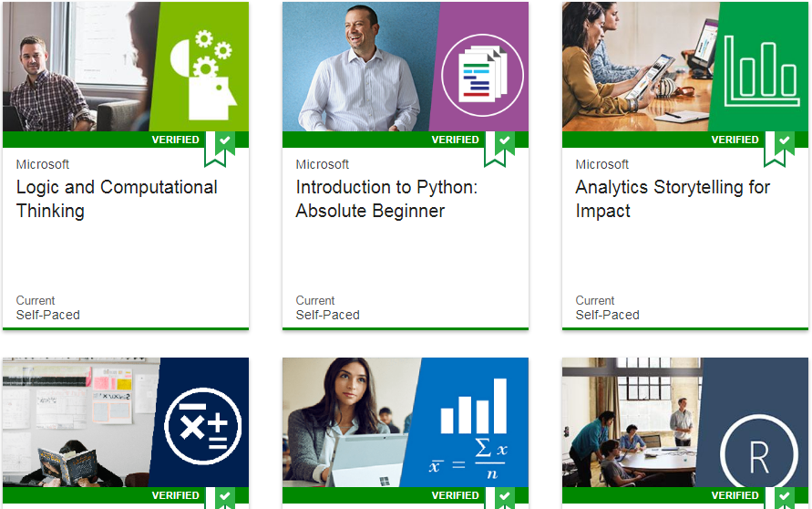812x509 pixels.
Task: Open Analytics Storytelling for Impact course
Action: tap(673, 199)
